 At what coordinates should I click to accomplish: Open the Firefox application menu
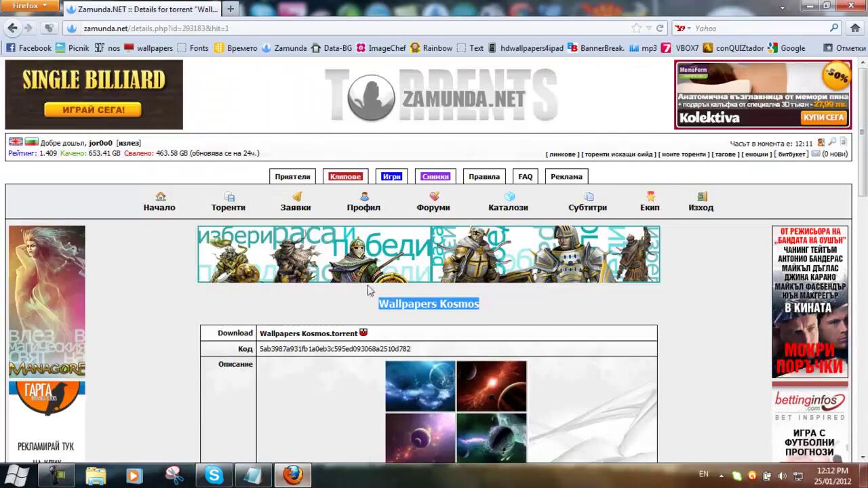pyautogui.click(x=31, y=6)
